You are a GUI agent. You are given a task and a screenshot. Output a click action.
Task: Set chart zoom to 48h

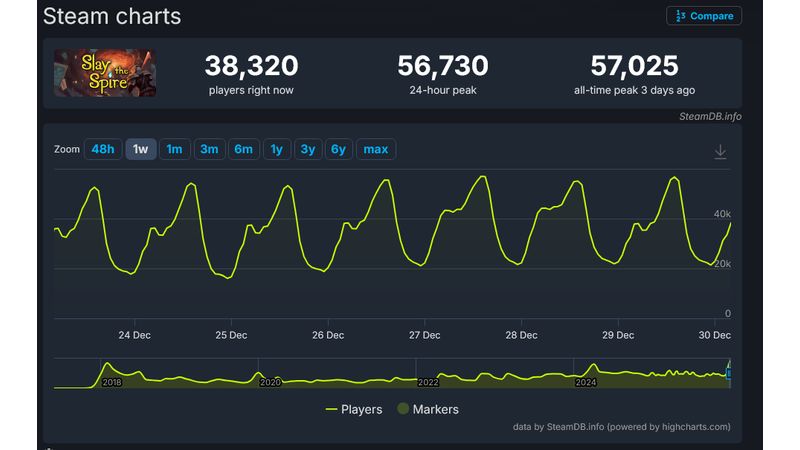click(103, 149)
